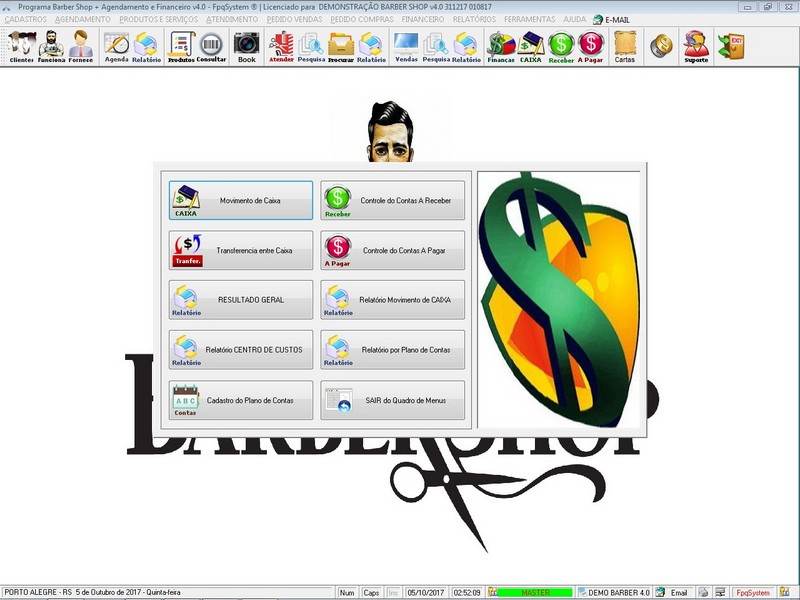Open the FINANCEIRO menu

[x=423, y=19]
